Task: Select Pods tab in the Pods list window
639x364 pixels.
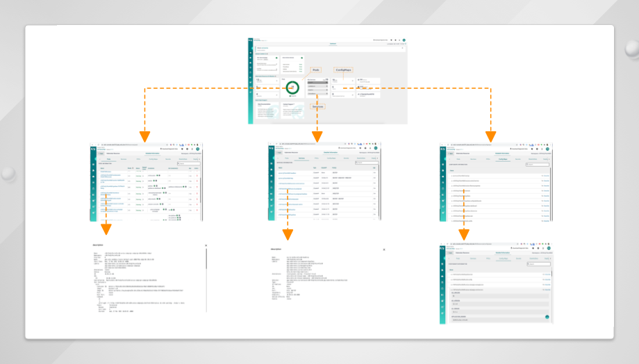Action: coord(109,159)
